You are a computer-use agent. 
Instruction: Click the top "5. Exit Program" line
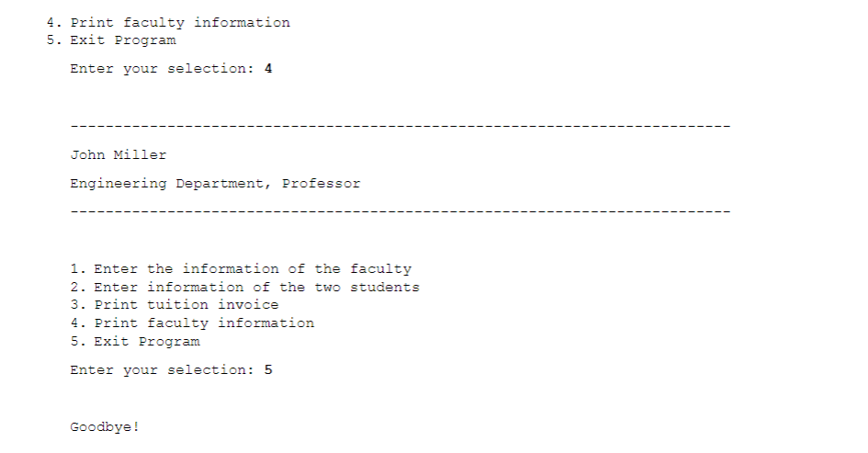[111, 40]
